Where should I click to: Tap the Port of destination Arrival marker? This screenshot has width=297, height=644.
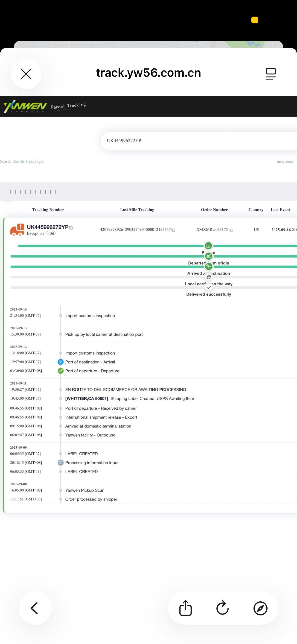coord(61,362)
